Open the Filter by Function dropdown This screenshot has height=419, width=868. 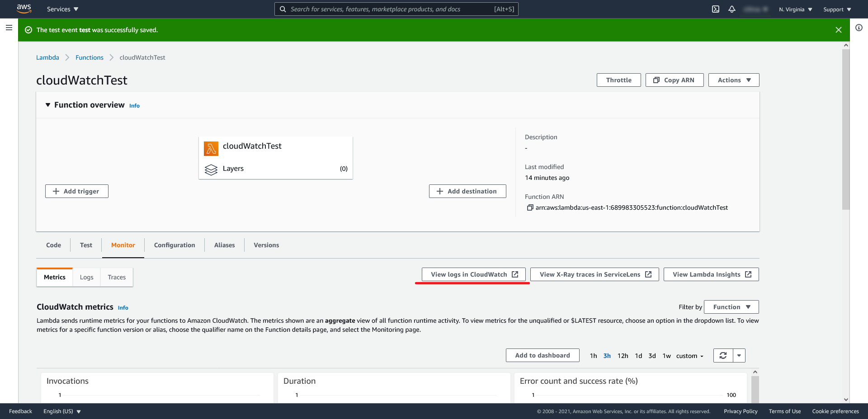point(731,307)
